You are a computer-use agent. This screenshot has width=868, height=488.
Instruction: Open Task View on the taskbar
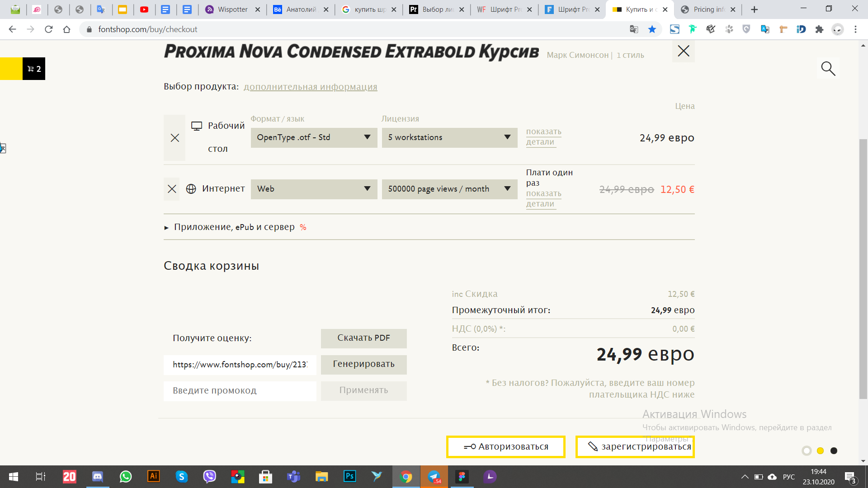click(x=41, y=477)
